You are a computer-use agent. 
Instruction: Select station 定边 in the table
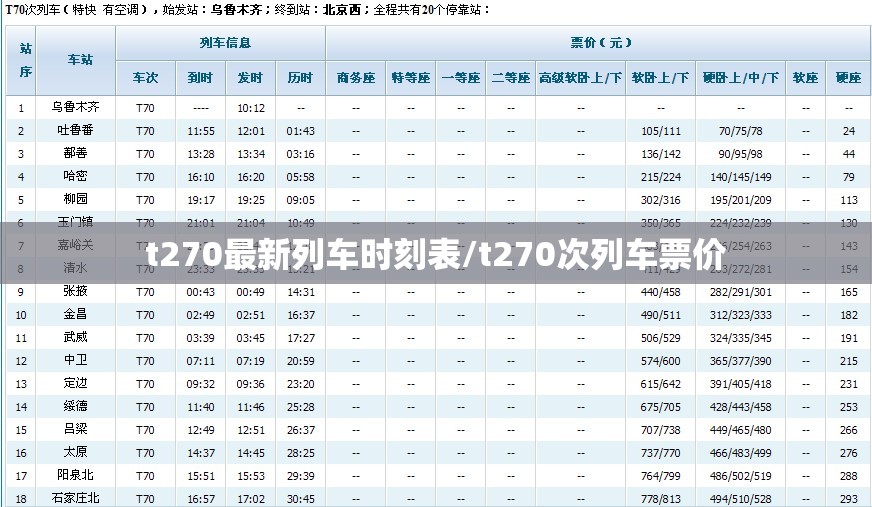click(76, 383)
